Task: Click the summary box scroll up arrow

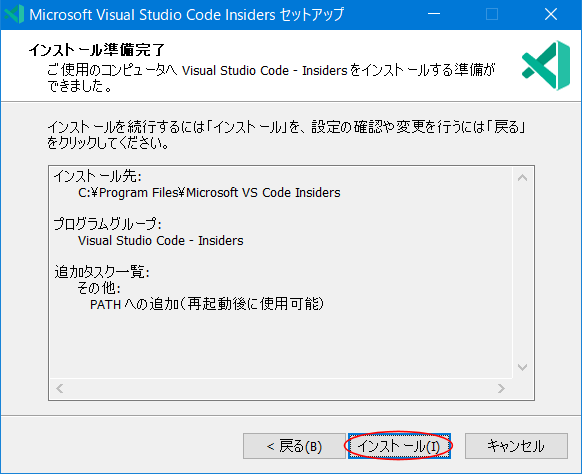Action: tap(522, 178)
